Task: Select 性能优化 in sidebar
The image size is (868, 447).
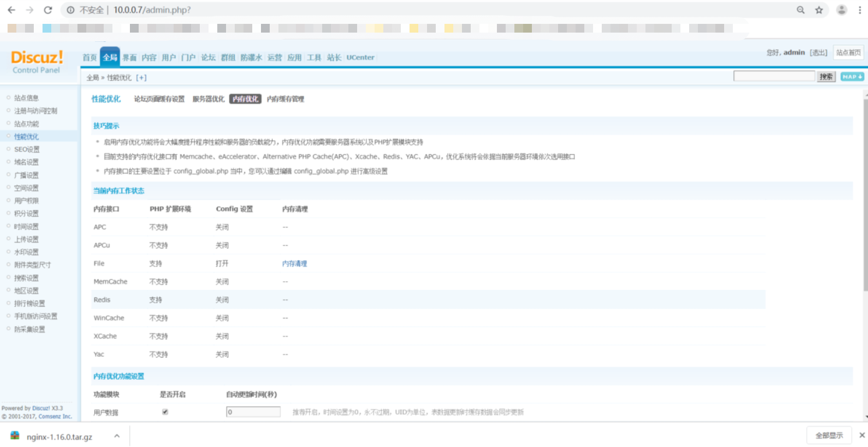Action: (26, 136)
